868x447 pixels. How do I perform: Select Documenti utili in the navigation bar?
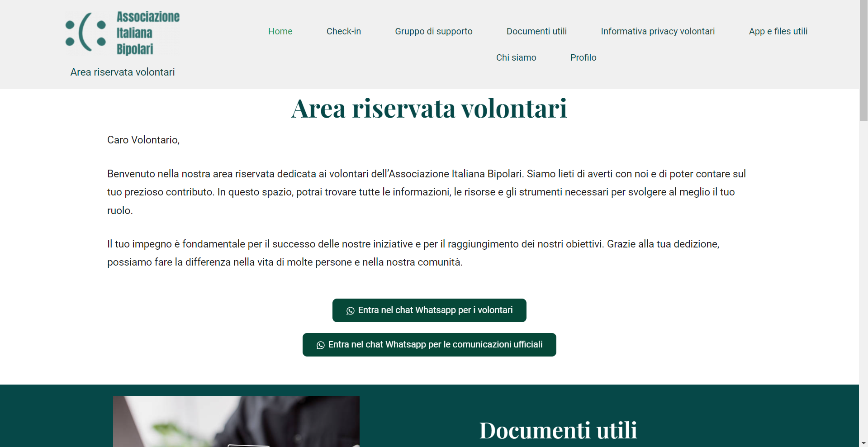536,31
